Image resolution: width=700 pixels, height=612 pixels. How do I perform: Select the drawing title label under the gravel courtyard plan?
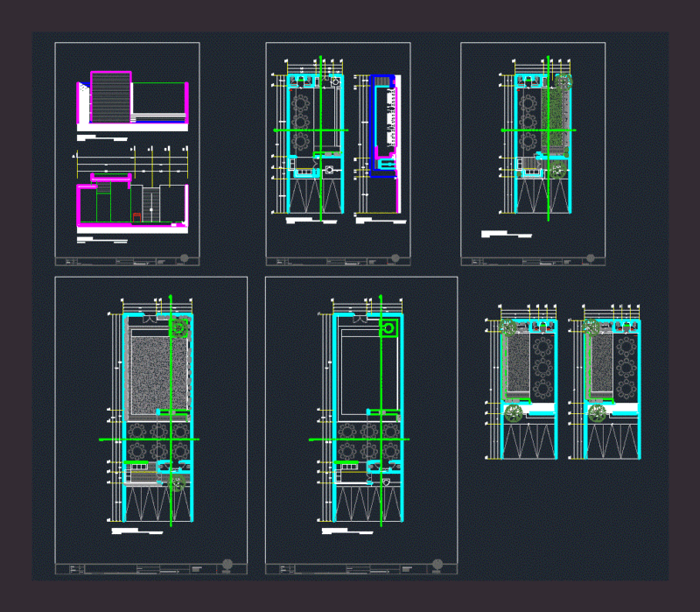coord(137,531)
